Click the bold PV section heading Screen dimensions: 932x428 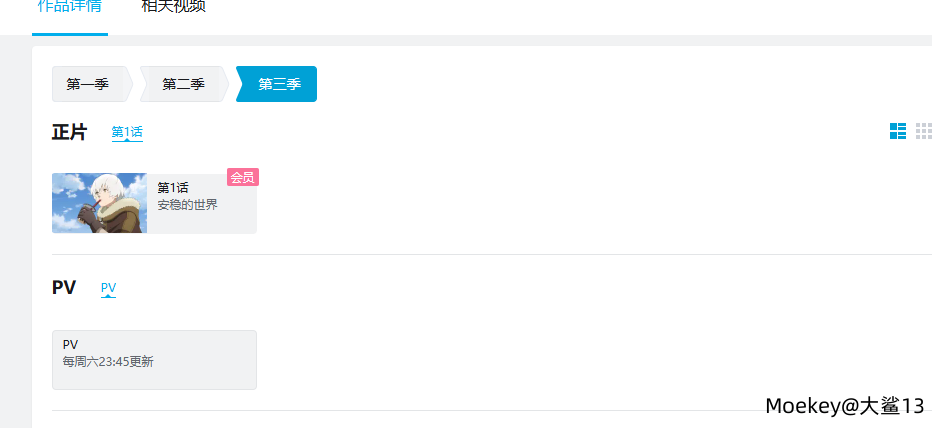tap(64, 288)
